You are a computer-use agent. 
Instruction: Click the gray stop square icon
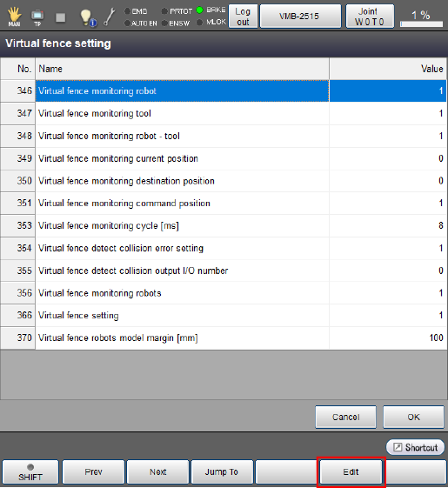[x=60, y=17]
